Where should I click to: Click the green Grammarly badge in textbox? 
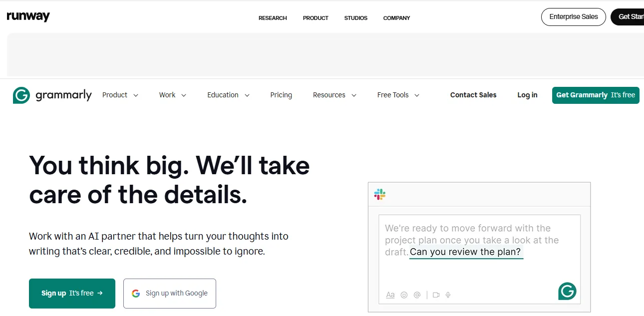(567, 291)
